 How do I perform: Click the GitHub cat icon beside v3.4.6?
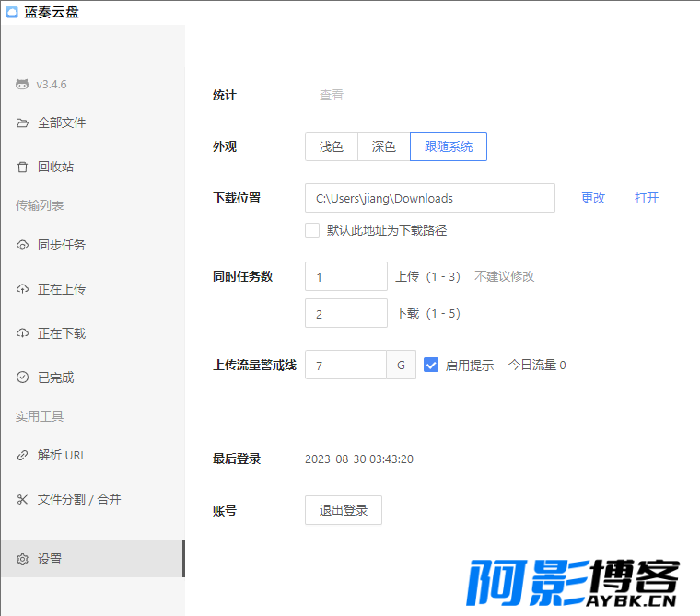22,84
